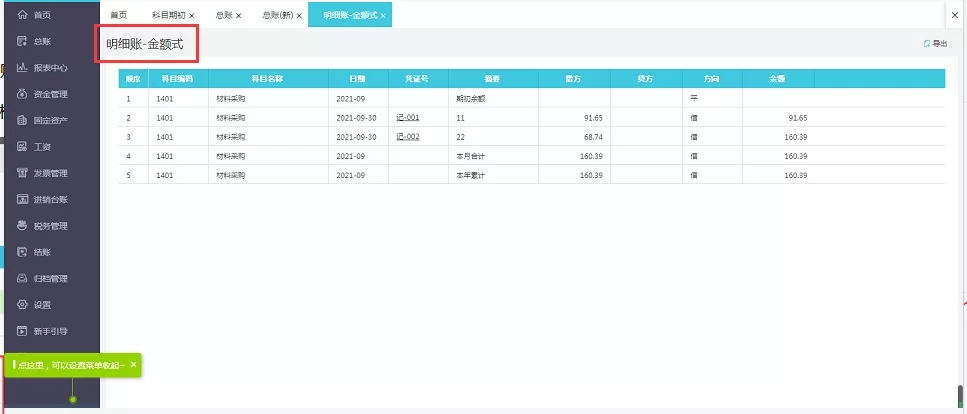This screenshot has width=967, height=414.
Task: Click the 顺序 column header
Action: click(133, 79)
